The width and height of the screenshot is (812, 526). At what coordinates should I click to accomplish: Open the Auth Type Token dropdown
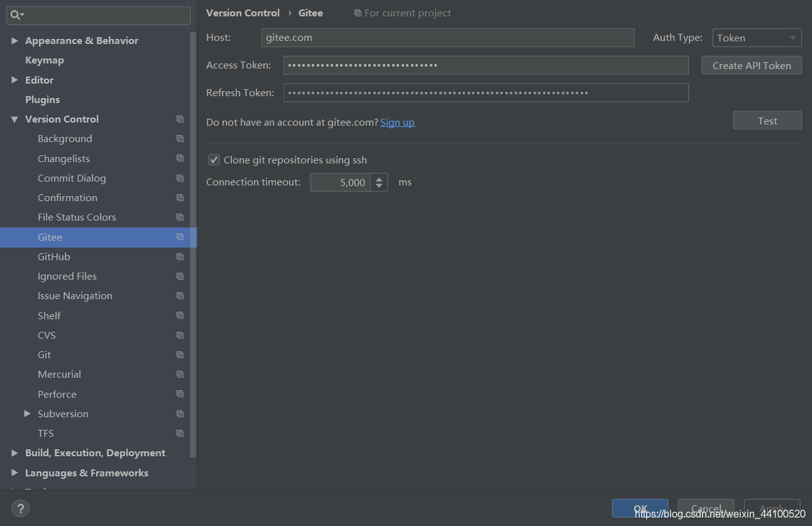[757, 38]
